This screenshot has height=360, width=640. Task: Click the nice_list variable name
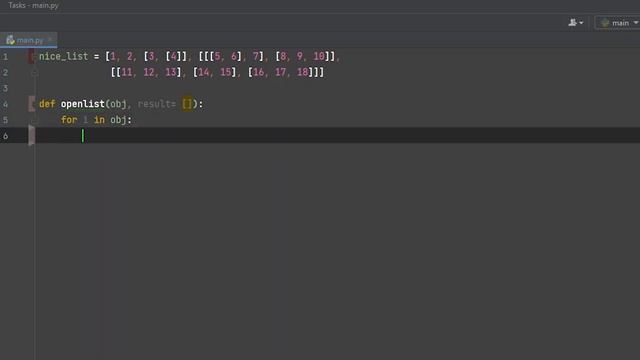tap(63, 56)
